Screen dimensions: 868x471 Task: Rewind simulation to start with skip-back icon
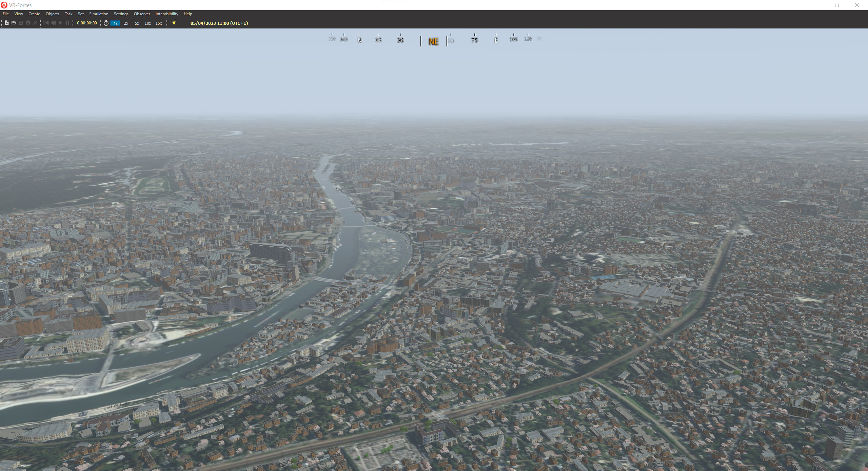click(46, 23)
